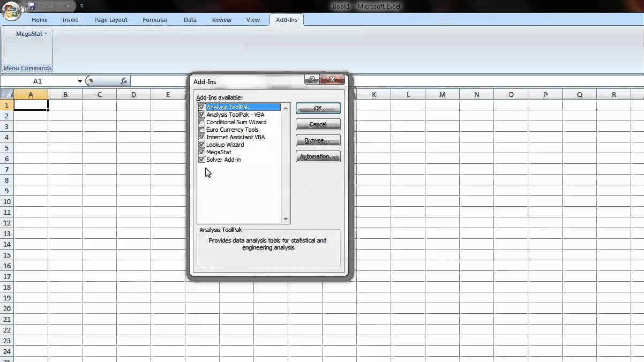644x362 pixels.
Task: Select column K header
Action: coord(374,95)
